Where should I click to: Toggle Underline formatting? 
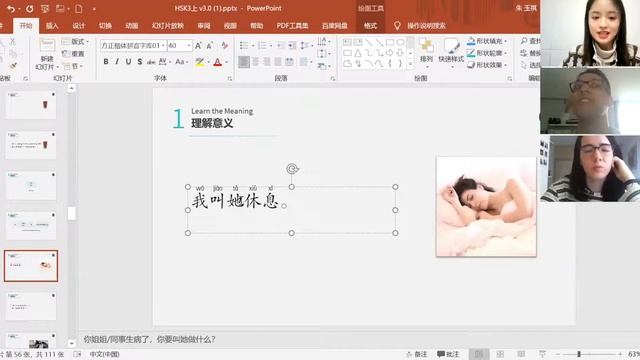(x=128, y=62)
